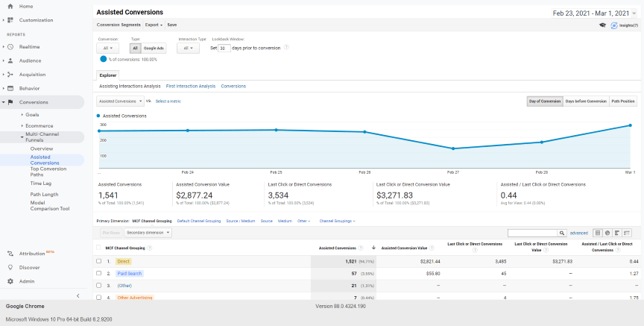Switch to First Interaction Analysis tab
Viewport: 644px width, 326px height.
point(191,87)
